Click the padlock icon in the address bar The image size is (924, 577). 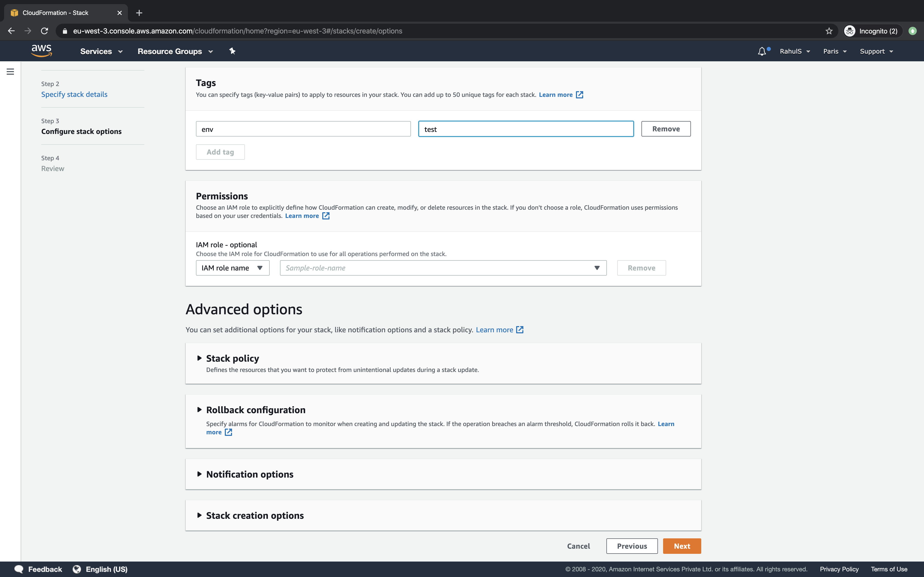click(x=64, y=31)
